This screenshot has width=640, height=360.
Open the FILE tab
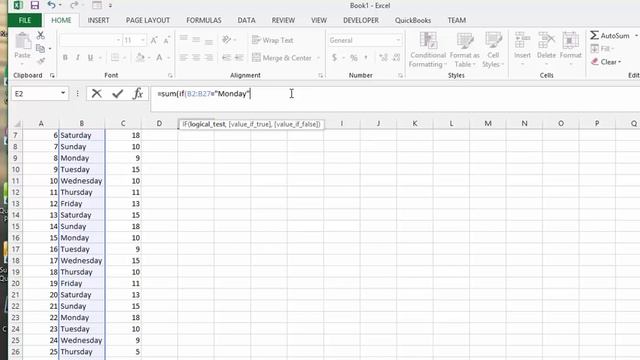click(25, 20)
